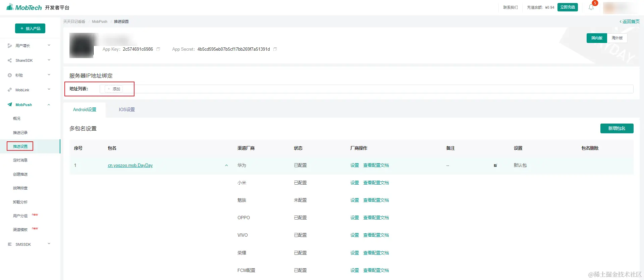644x280 pixels.
Task: Expand the SMSSDK menu chevron
Action: click(x=49, y=244)
